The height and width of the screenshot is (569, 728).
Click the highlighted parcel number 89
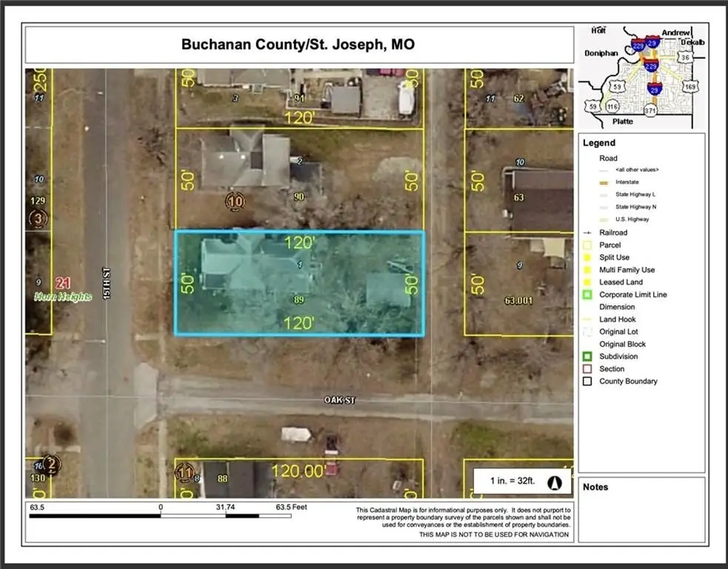299,300
